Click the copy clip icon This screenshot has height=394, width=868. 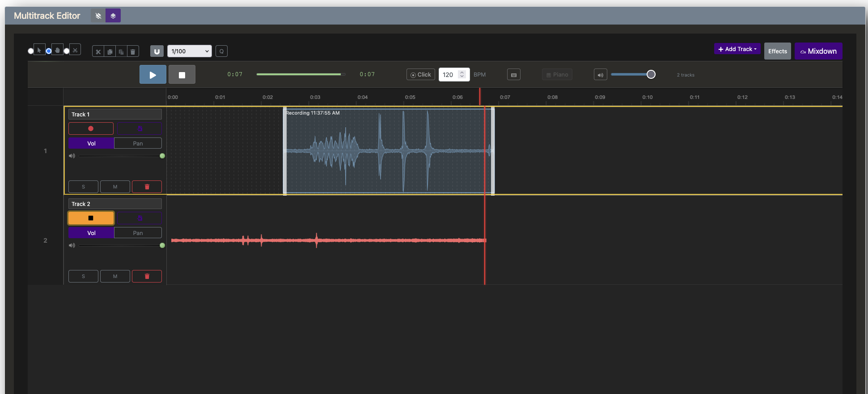click(110, 51)
